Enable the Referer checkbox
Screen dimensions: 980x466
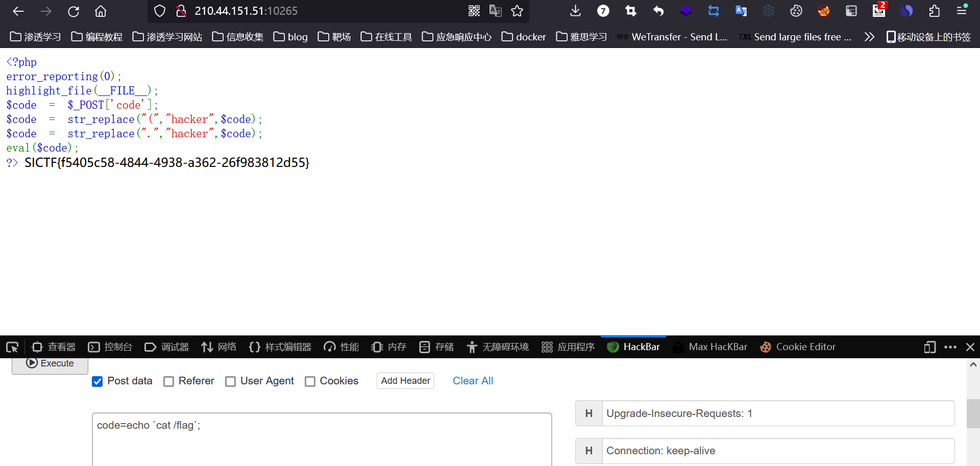click(169, 381)
